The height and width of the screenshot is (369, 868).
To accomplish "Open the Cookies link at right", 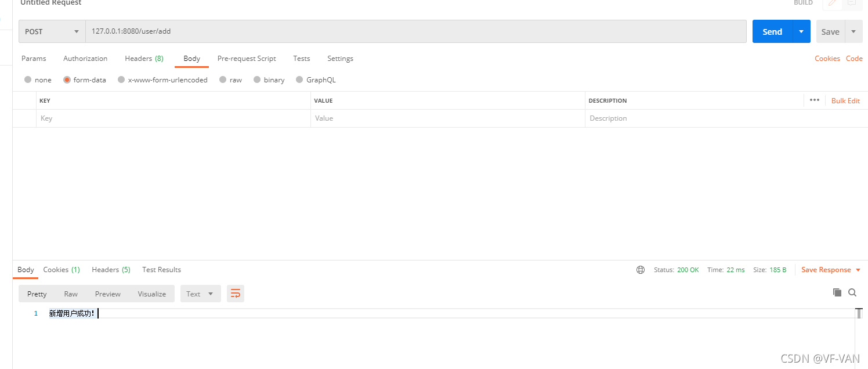I will coord(827,58).
